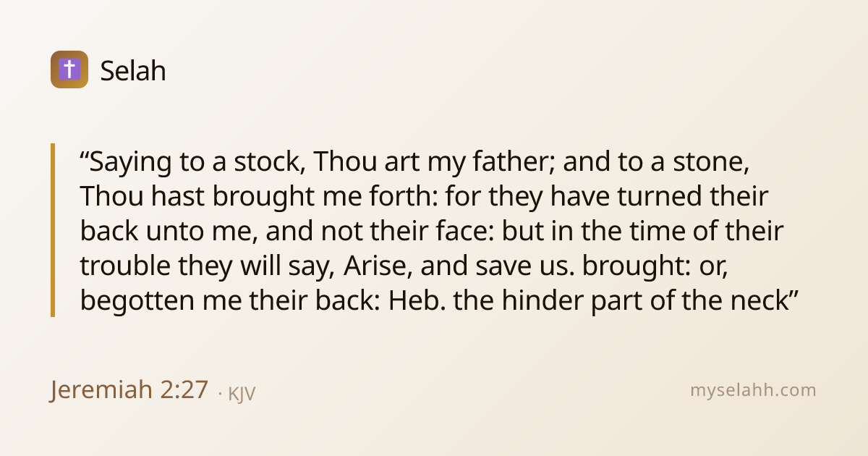This screenshot has height=456, width=868.
Task: Click the gold vertical quote bar
Action: tap(53, 230)
